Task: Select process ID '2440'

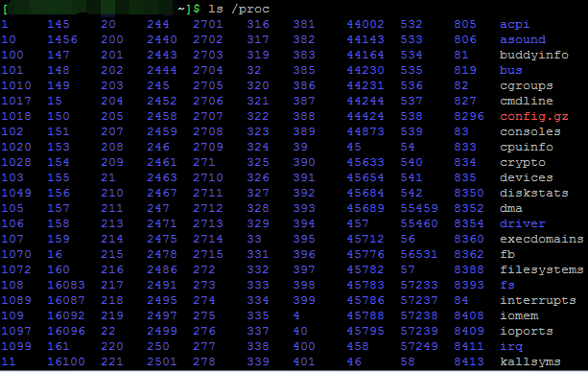Action: 161,39
